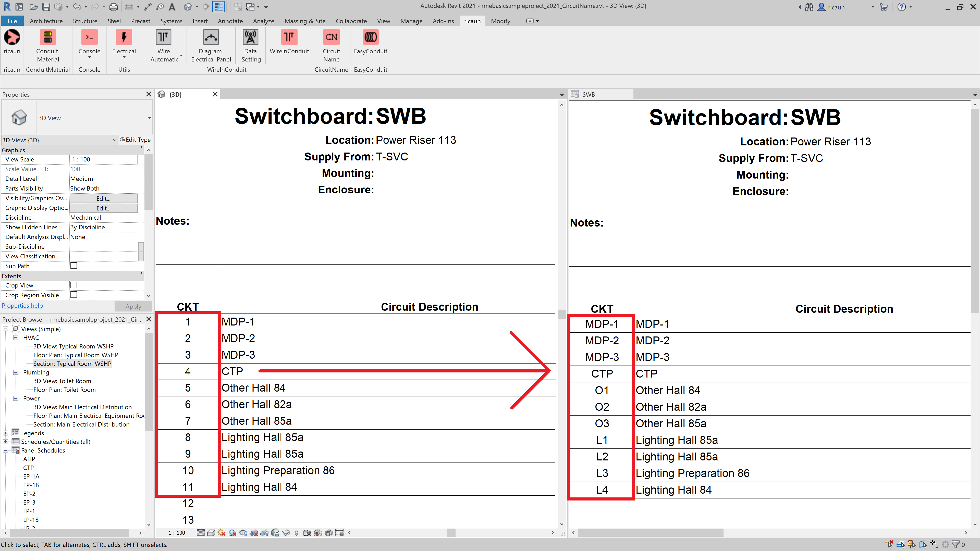
Task: Open the Annotate ribbon tab
Action: pos(230,21)
